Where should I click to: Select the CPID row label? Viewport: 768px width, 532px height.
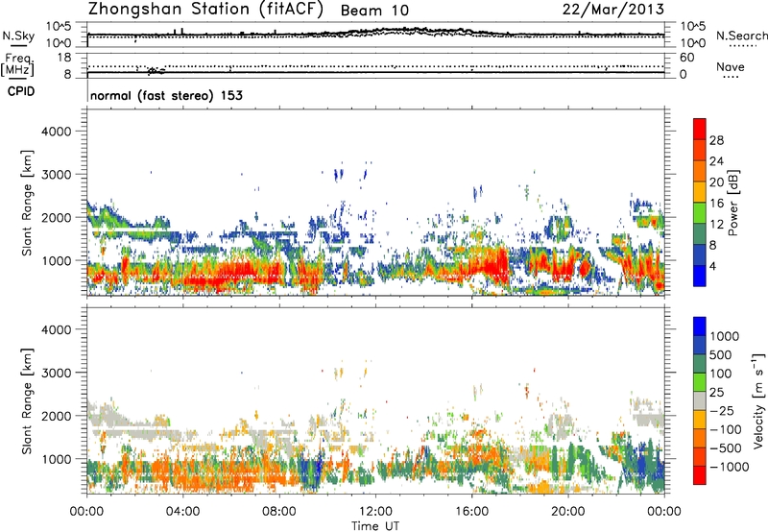(x=21, y=91)
